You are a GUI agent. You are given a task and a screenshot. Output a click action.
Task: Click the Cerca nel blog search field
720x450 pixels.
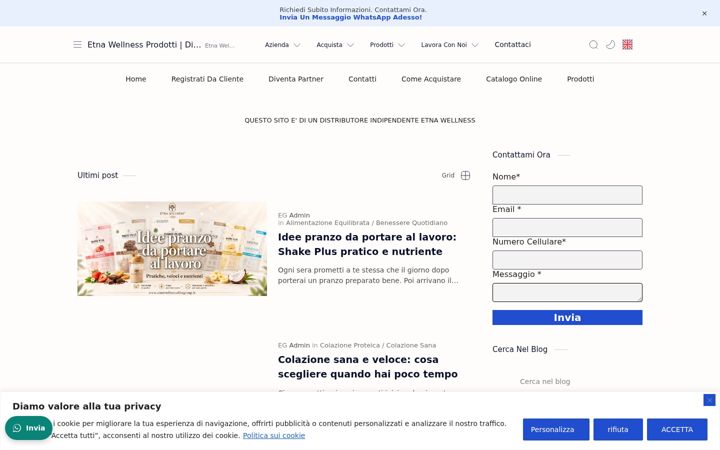click(x=567, y=382)
